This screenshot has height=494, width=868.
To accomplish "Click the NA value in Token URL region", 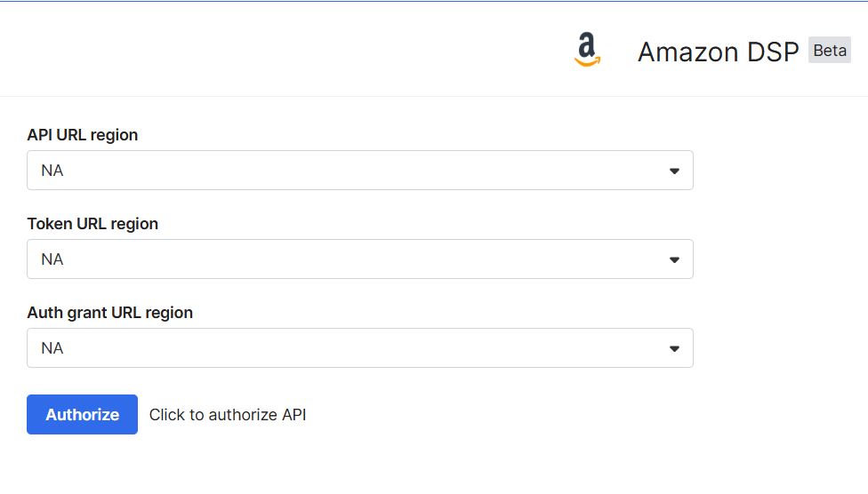I will (52, 259).
